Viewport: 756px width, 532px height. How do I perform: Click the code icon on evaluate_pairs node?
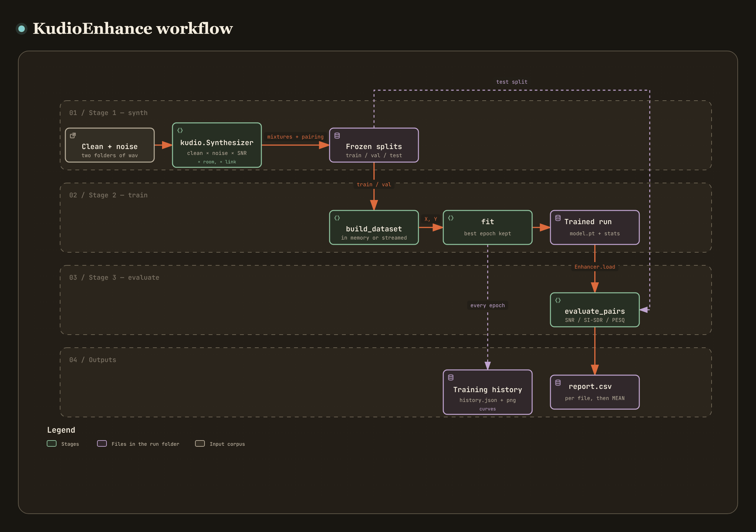[557, 300]
